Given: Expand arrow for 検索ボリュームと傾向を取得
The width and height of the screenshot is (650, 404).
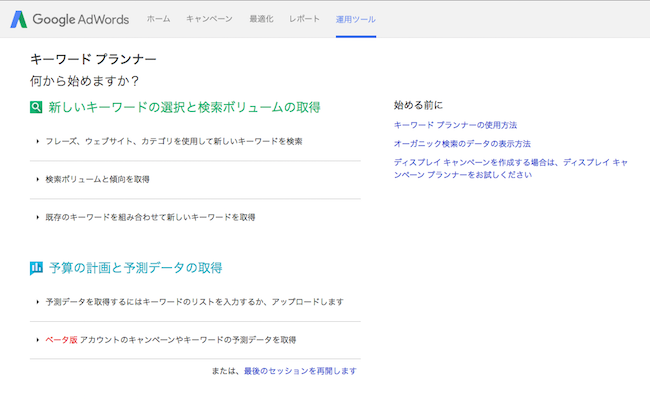Looking at the screenshot, I should [38, 179].
